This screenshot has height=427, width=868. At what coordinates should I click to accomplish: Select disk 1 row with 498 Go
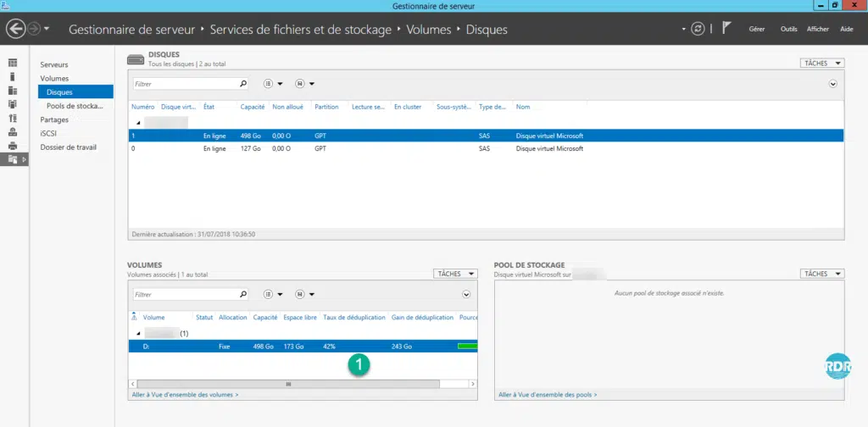click(x=486, y=136)
